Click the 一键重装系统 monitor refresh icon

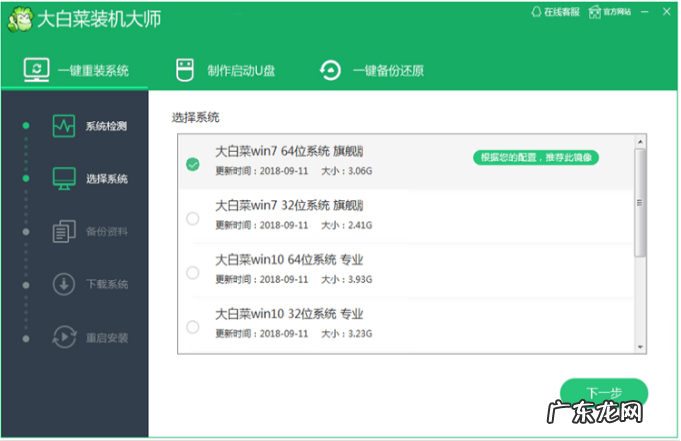click(x=36, y=70)
